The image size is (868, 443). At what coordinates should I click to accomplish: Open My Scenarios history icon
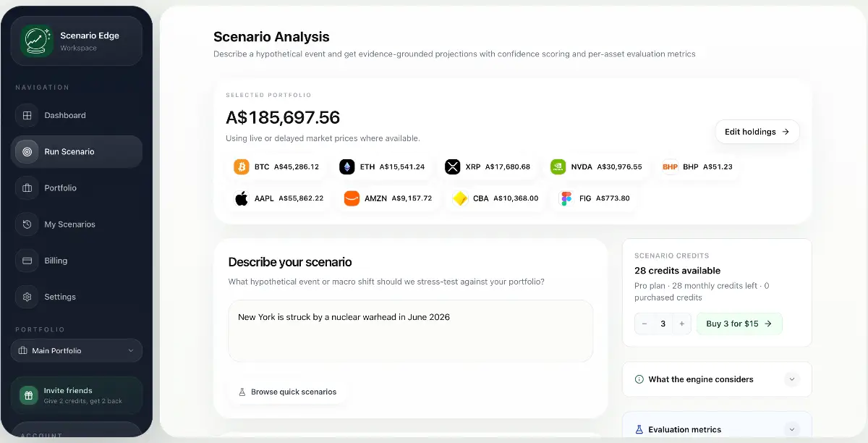27,224
